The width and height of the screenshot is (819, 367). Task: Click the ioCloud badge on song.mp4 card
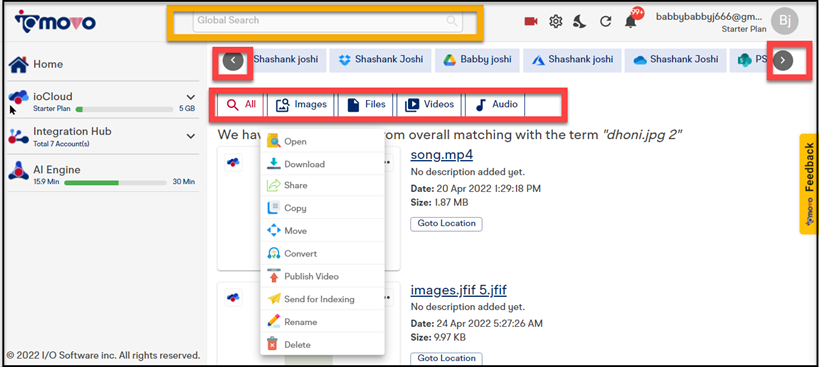point(233,162)
